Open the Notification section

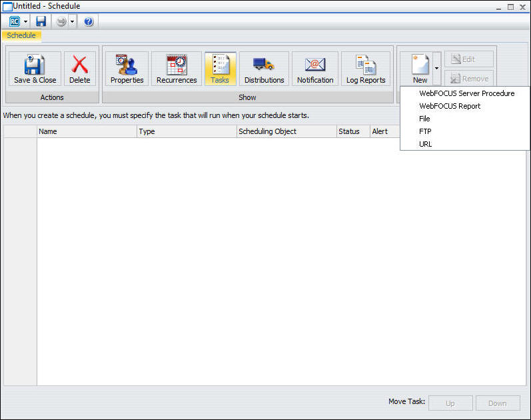point(315,69)
